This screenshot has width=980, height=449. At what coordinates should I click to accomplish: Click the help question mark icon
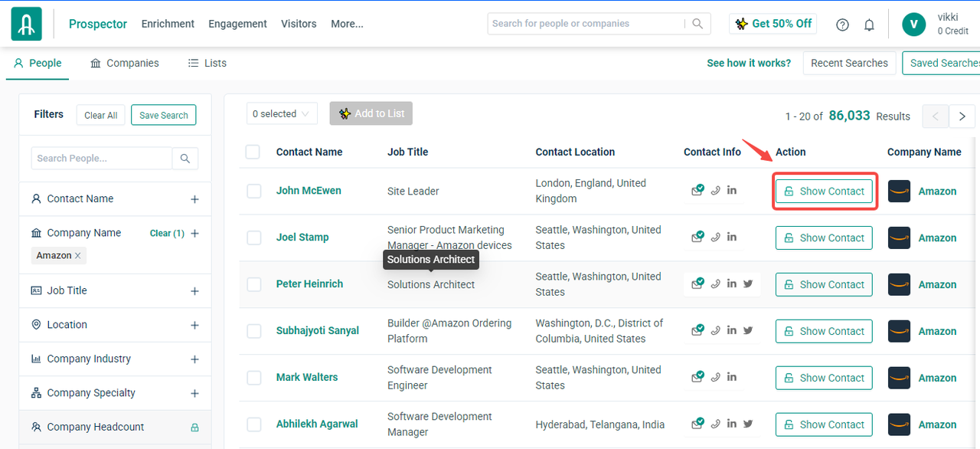click(842, 25)
